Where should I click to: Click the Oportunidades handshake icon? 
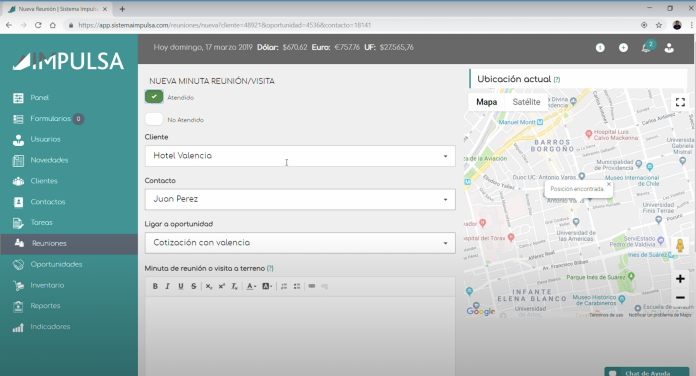tap(18, 265)
